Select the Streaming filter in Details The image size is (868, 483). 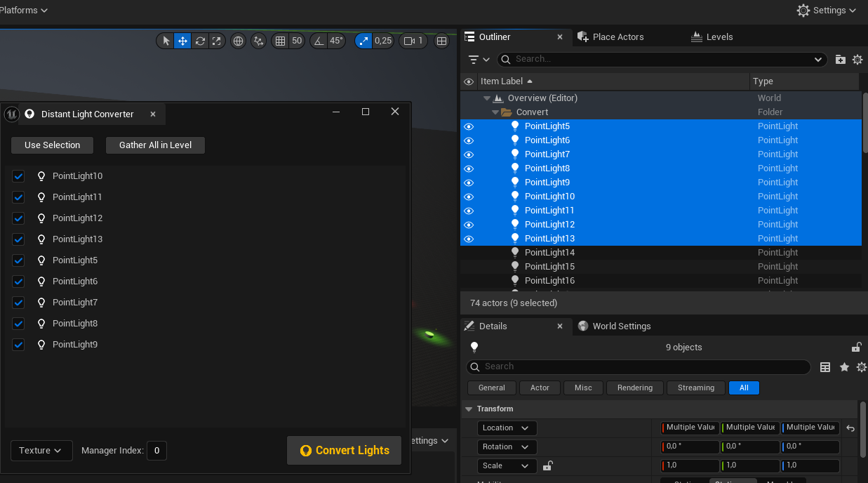pyautogui.click(x=696, y=388)
